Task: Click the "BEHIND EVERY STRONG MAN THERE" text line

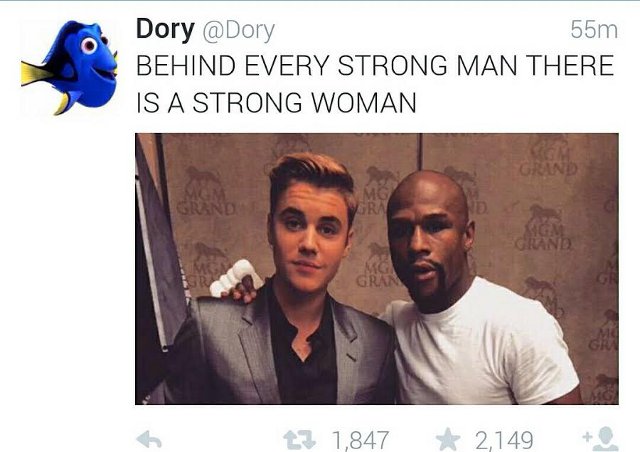Action: [375, 65]
